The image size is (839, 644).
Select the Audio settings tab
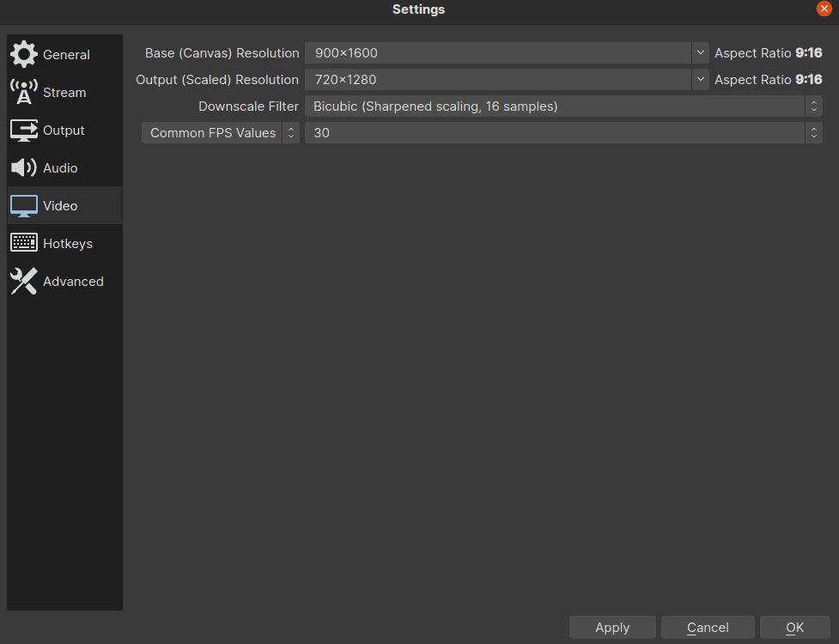[64, 168]
